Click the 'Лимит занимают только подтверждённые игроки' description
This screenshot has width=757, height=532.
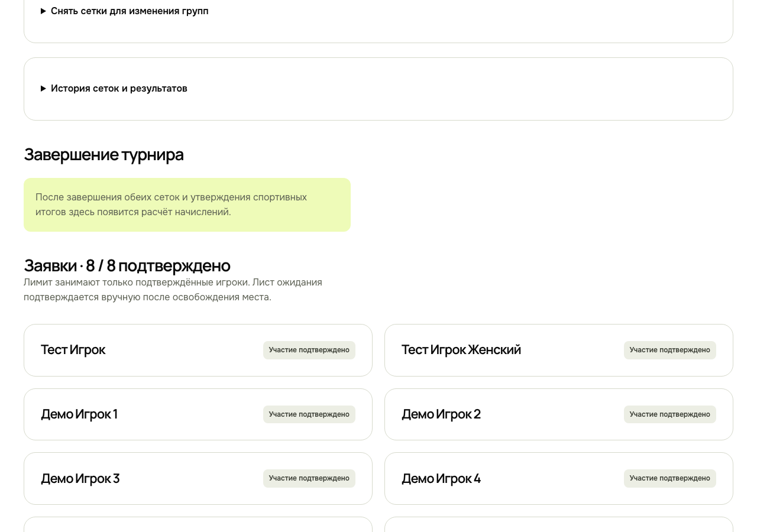pyautogui.click(x=173, y=290)
